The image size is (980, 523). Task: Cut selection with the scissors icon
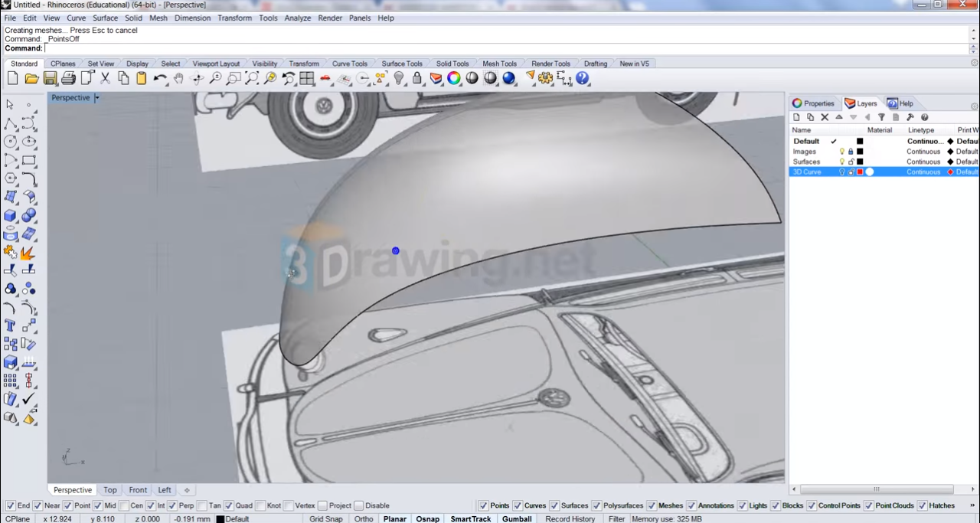pos(105,78)
